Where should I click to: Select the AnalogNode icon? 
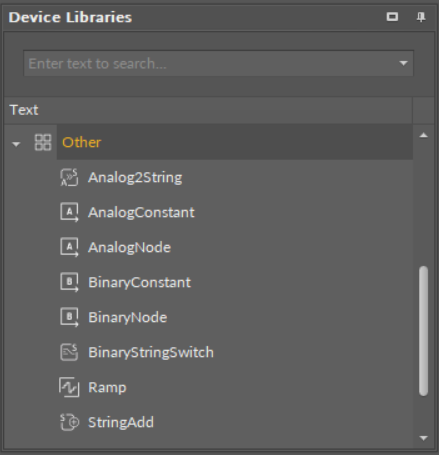(x=69, y=247)
